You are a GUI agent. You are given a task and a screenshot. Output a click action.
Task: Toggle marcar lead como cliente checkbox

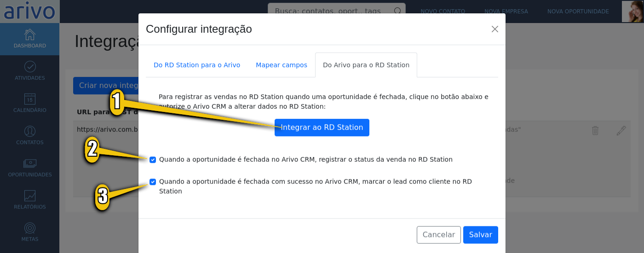[153, 182]
